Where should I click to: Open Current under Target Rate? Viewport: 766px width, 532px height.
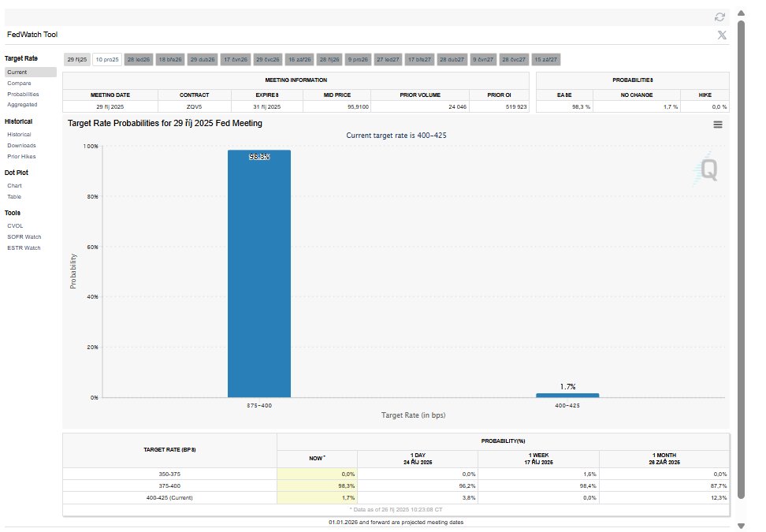(30, 73)
